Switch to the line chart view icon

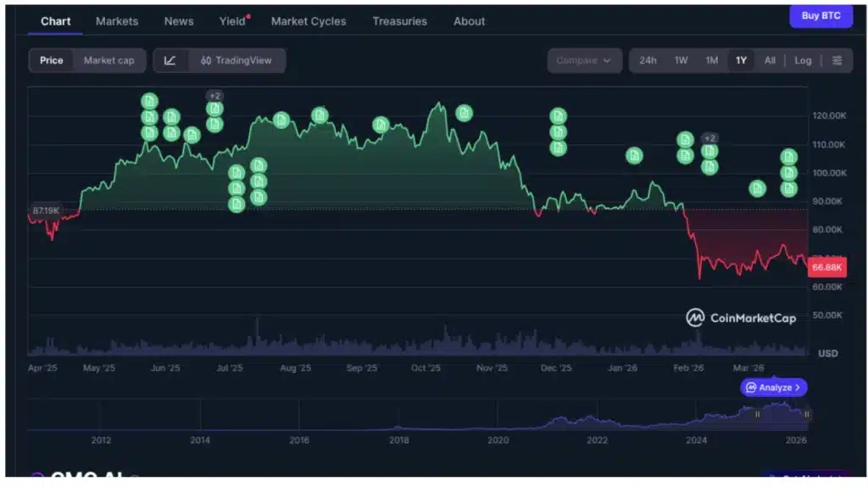[x=170, y=60]
